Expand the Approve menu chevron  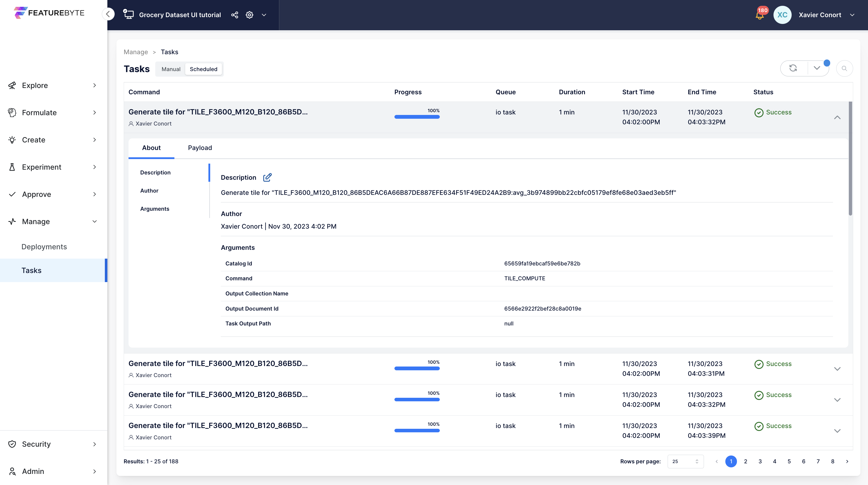(x=95, y=194)
